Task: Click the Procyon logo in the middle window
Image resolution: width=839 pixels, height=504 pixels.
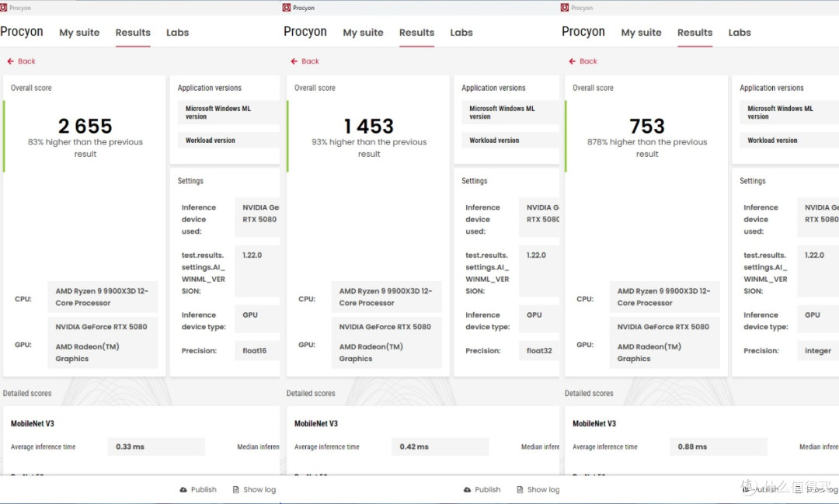Action: 305,32
